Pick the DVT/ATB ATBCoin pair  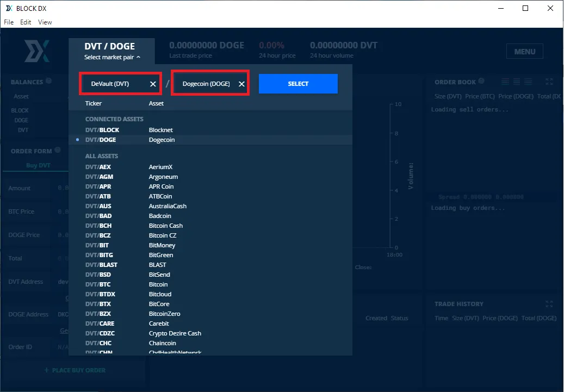click(x=210, y=196)
